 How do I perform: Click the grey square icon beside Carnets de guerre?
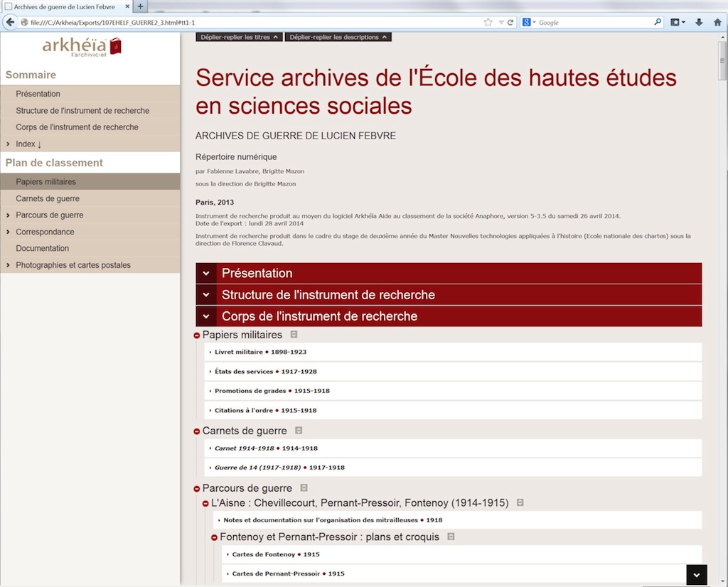(299, 431)
